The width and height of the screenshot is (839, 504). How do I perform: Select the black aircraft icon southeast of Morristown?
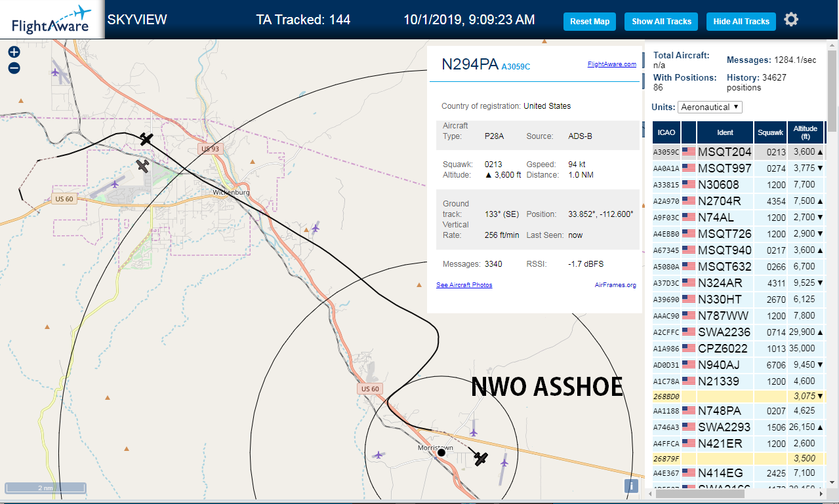pos(481,459)
